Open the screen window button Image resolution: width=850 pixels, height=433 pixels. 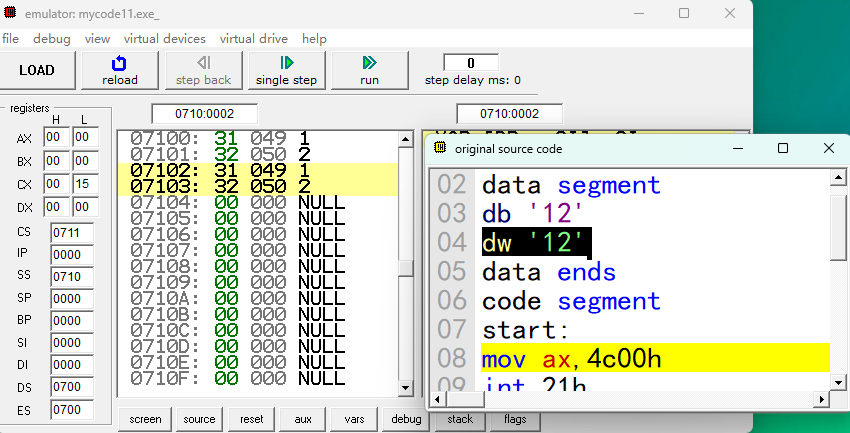[x=145, y=419]
